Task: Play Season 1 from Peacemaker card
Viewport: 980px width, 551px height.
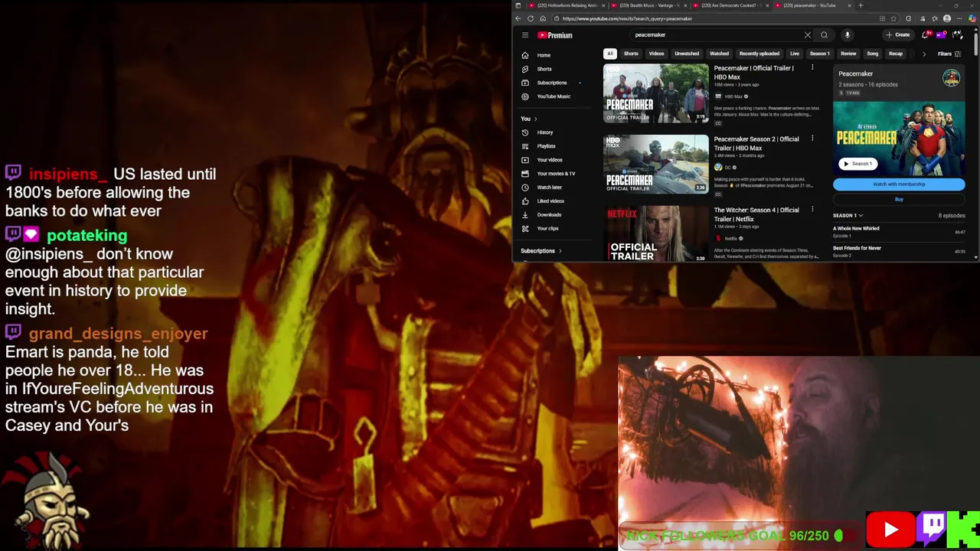Action: [857, 164]
